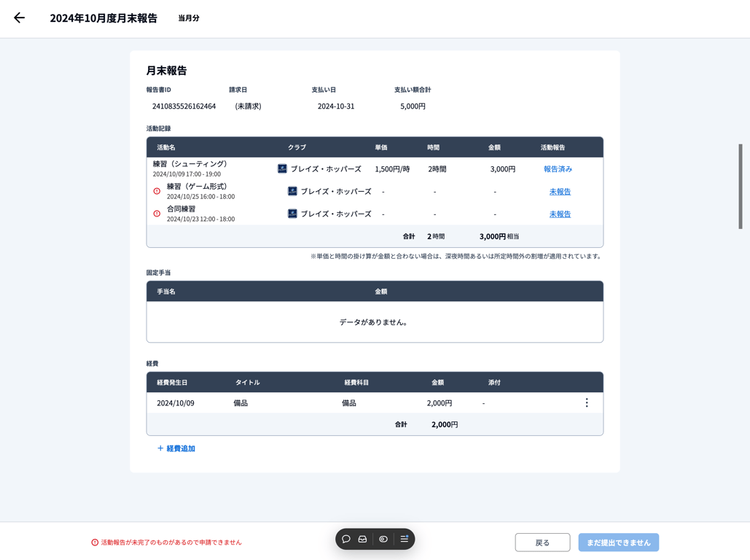
Task: Click the page vertical scrollbar thumb
Action: [x=741, y=187]
